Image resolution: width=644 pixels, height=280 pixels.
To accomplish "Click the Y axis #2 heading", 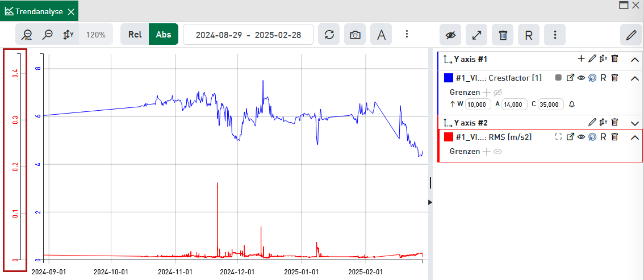I will point(470,122).
